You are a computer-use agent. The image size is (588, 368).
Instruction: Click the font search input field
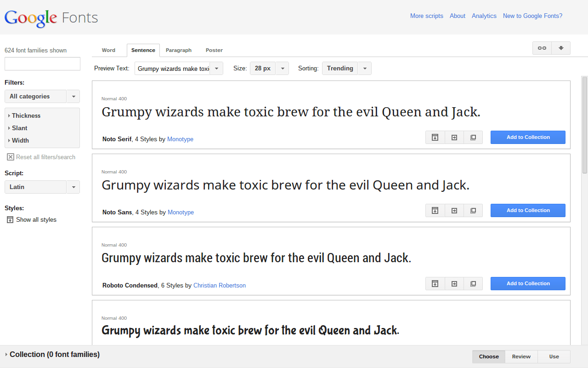point(42,64)
